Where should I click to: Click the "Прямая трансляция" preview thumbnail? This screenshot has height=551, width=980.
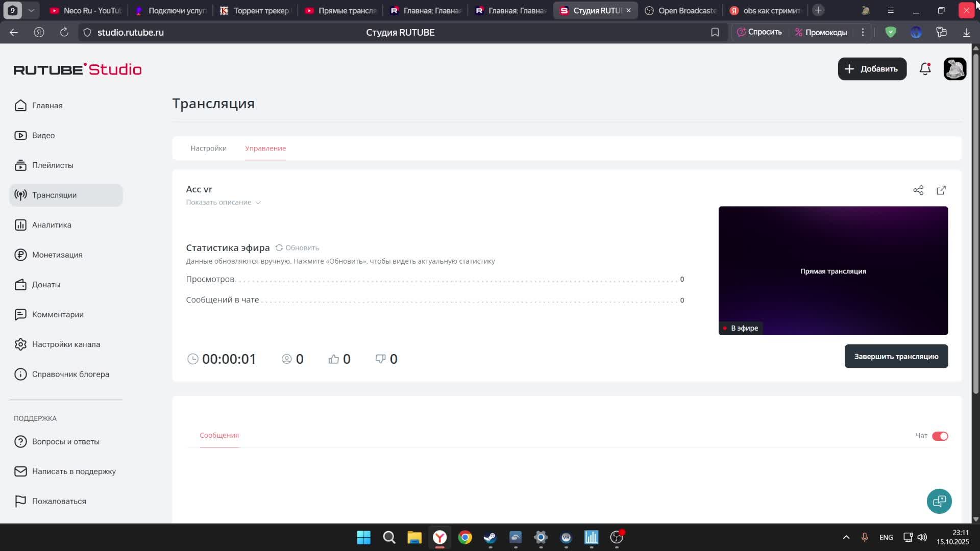[833, 271]
